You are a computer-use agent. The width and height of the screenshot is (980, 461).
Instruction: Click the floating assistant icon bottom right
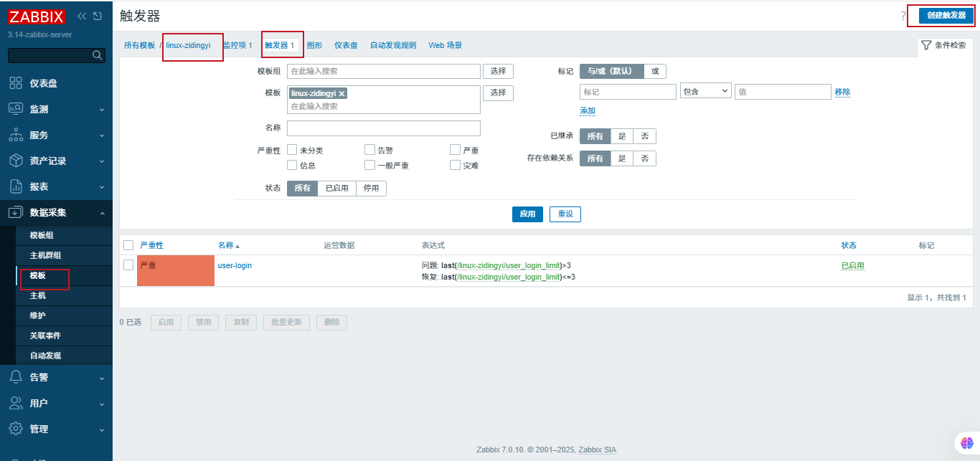click(x=966, y=444)
